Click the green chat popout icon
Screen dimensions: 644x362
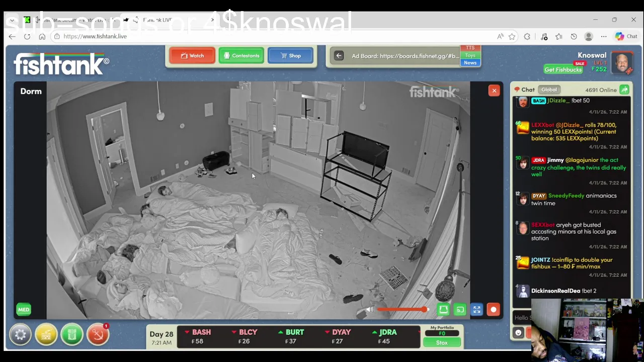(x=624, y=90)
